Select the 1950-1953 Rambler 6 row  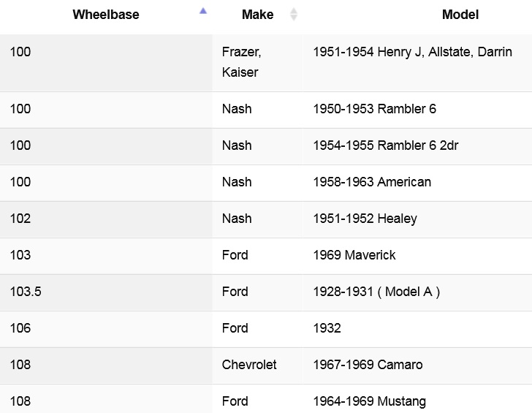click(x=374, y=109)
